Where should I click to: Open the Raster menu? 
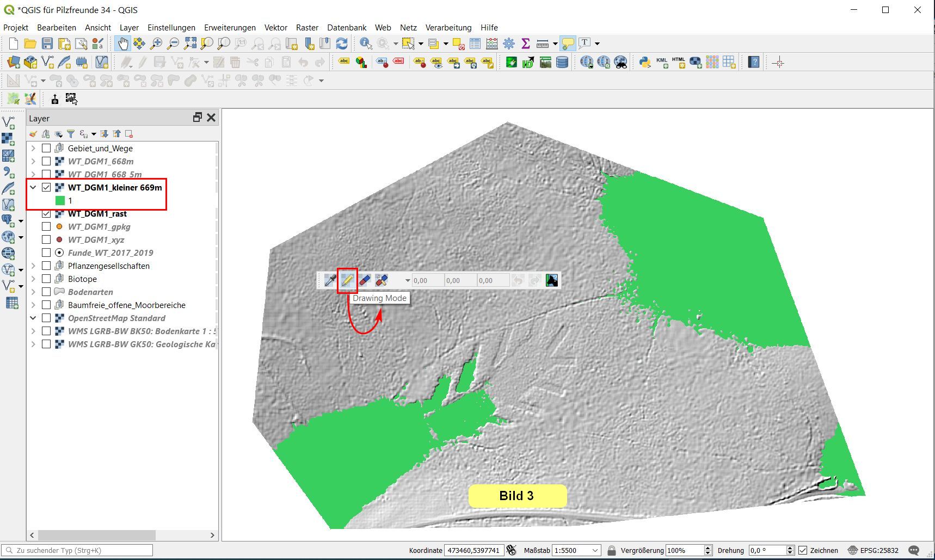[x=307, y=27]
